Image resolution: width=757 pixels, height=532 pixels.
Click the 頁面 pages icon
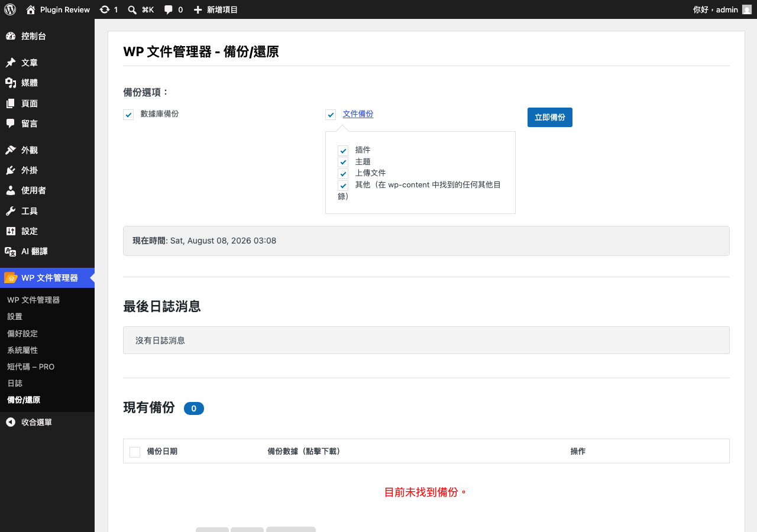[x=11, y=103]
